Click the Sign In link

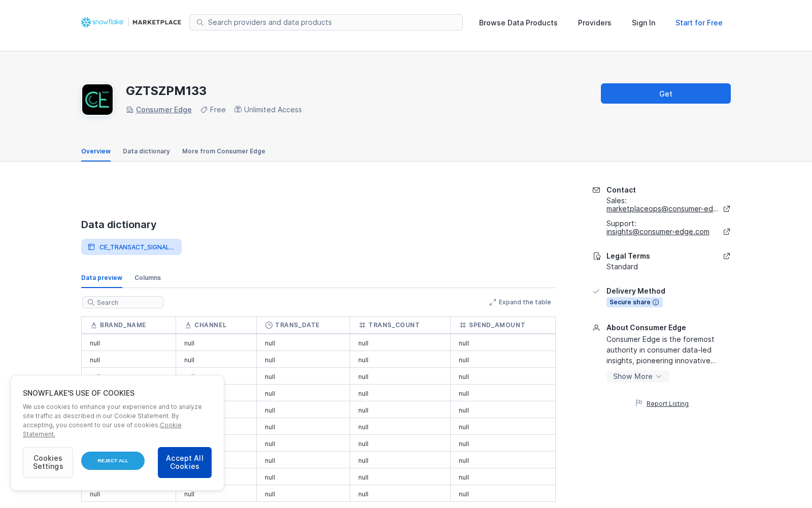644,23
